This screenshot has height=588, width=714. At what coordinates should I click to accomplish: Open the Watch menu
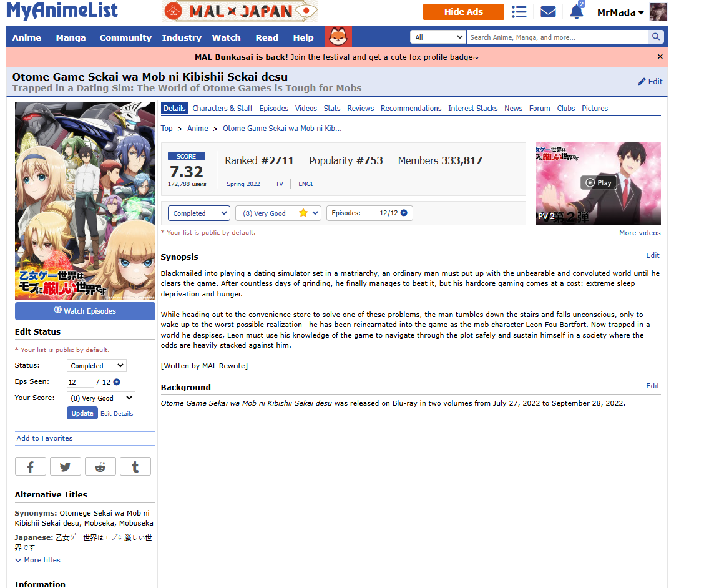227,37
